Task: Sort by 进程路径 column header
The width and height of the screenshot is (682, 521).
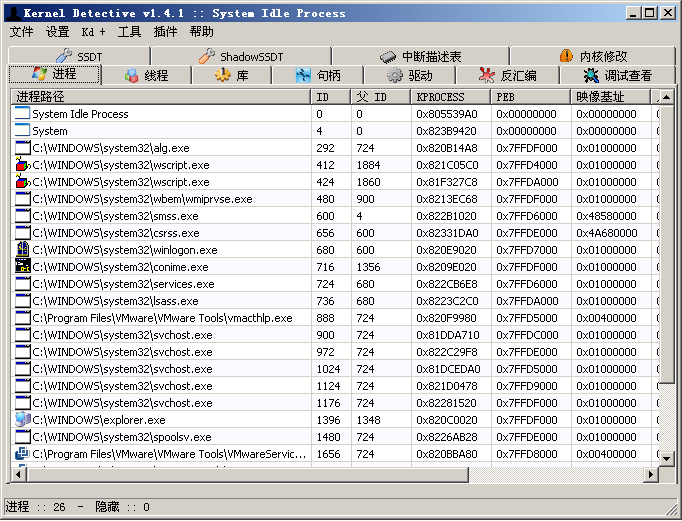Action: click(x=161, y=97)
